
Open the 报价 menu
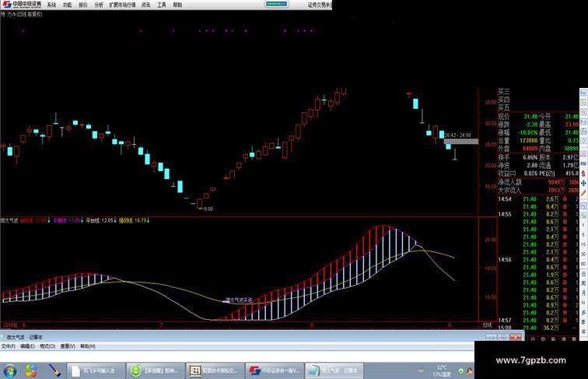(83, 5)
